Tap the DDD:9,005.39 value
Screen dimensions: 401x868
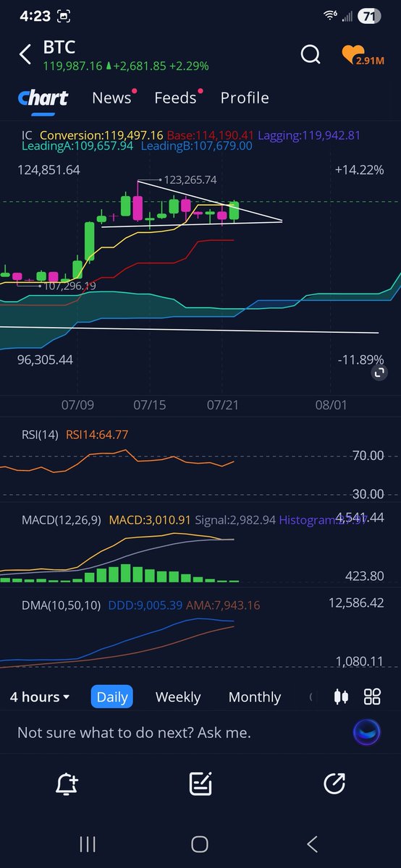point(145,605)
